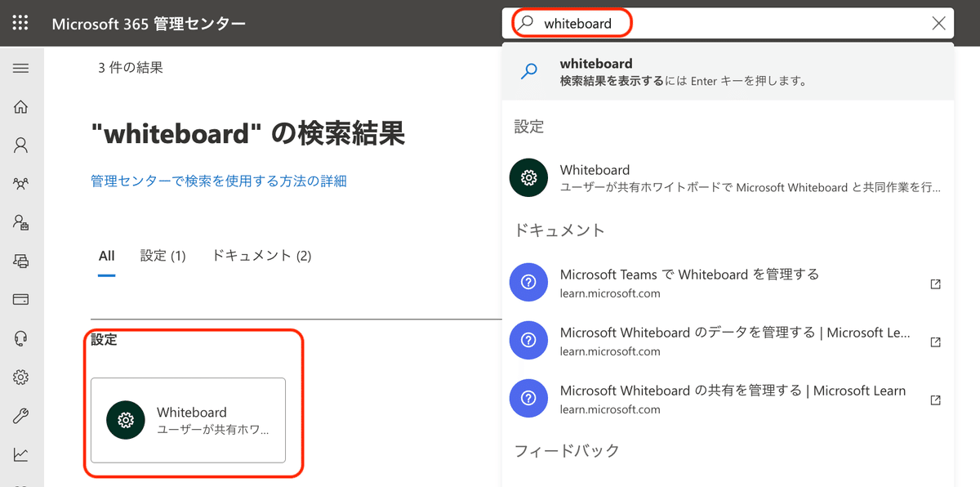This screenshot has height=487, width=980.
Task: Click question icon of Teams Whiteboard document
Action: tap(528, 283)
